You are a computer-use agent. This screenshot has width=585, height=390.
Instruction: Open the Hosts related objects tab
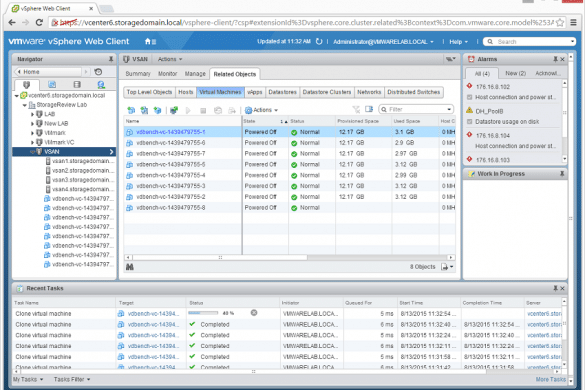[x=185, y=92]
